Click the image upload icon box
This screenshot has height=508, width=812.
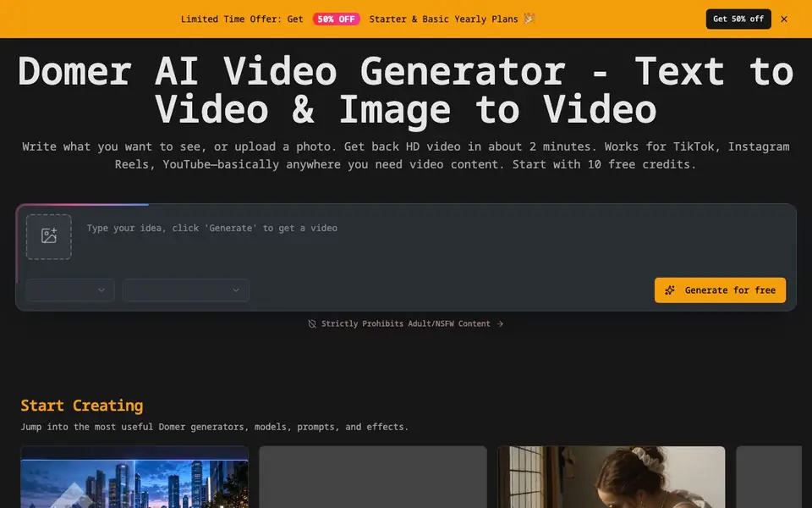[x=49, y=236]
